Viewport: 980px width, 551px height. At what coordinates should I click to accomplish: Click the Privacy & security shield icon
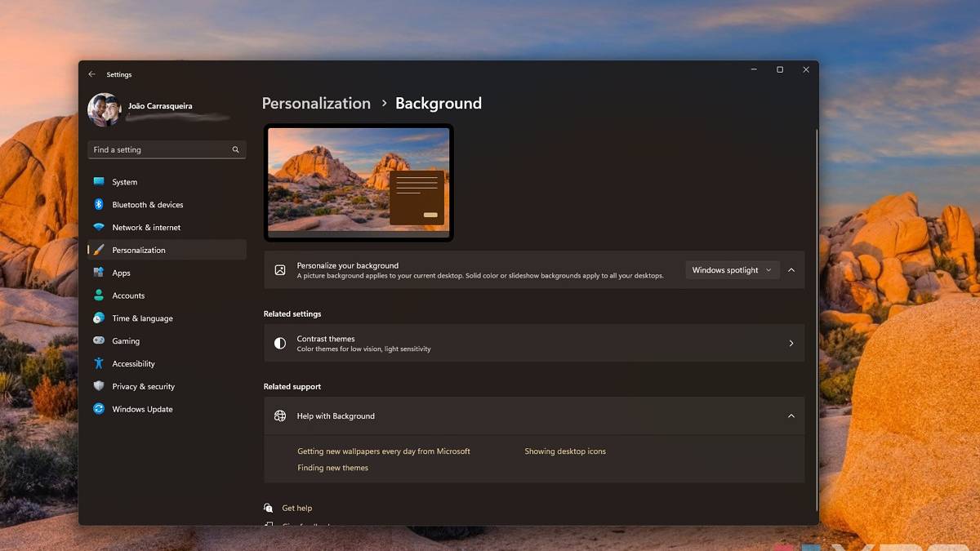pos(99,386)
